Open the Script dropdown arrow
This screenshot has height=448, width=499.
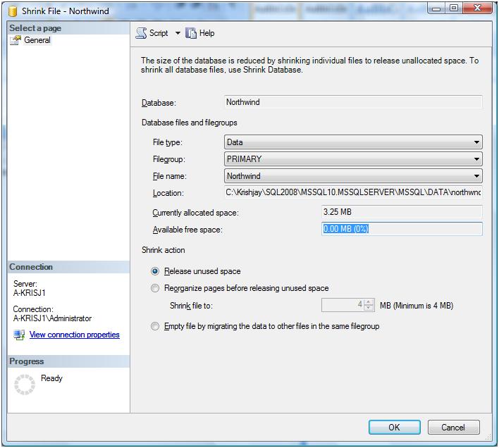pos(178,33)
